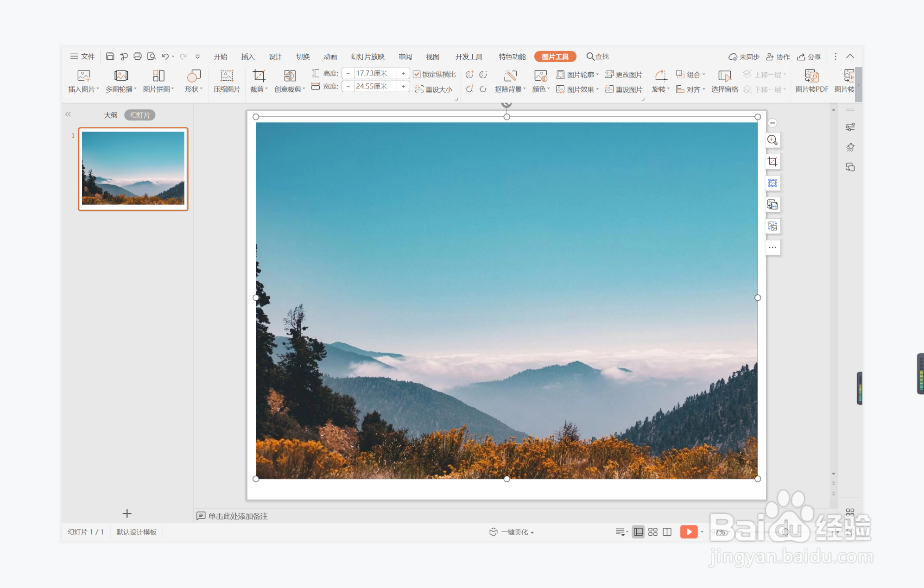The width and height of the screenshot is (924, 588).
Task: Switch to the 设计 (Design) tab
Action: coord(275,57)
